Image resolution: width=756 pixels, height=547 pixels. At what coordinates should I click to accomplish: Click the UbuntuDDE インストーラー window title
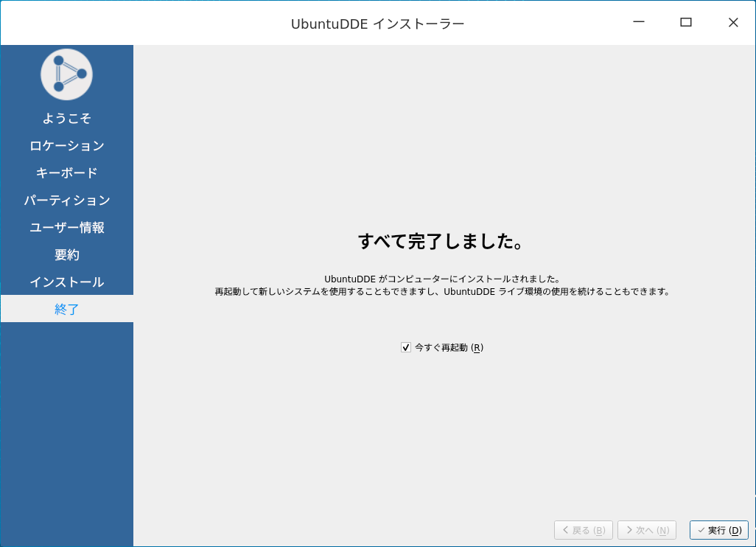coord(377,24)
